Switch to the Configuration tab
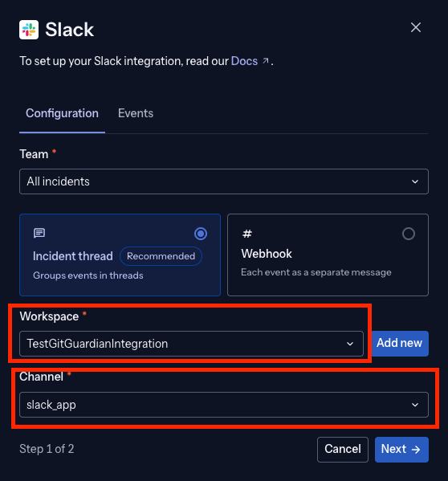448x481 pixels. [x=63, y=113]
